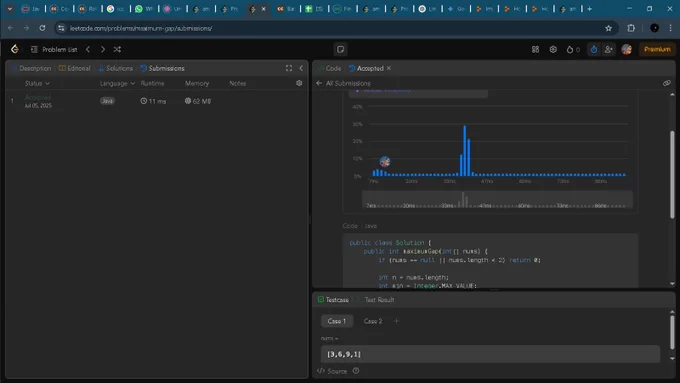Click the Notes column header
This screenshot has width=680, height=383.
[x=238, y=83]
